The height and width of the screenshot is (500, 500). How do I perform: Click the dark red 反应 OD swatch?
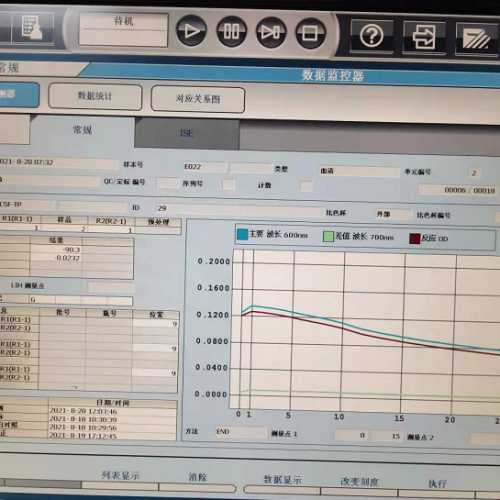click(414, 239)
